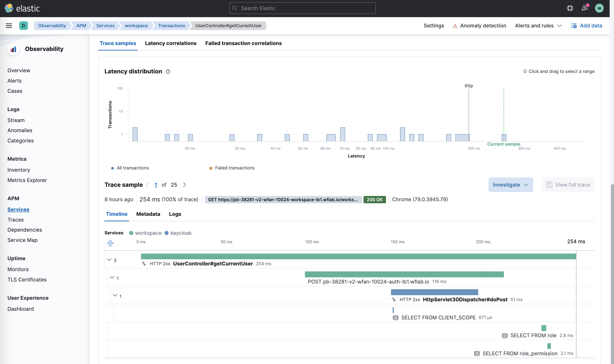614x364 pixels.
Task: Click the transaction icon beside UserController#getCurrentUser
Action: point(144,264)
